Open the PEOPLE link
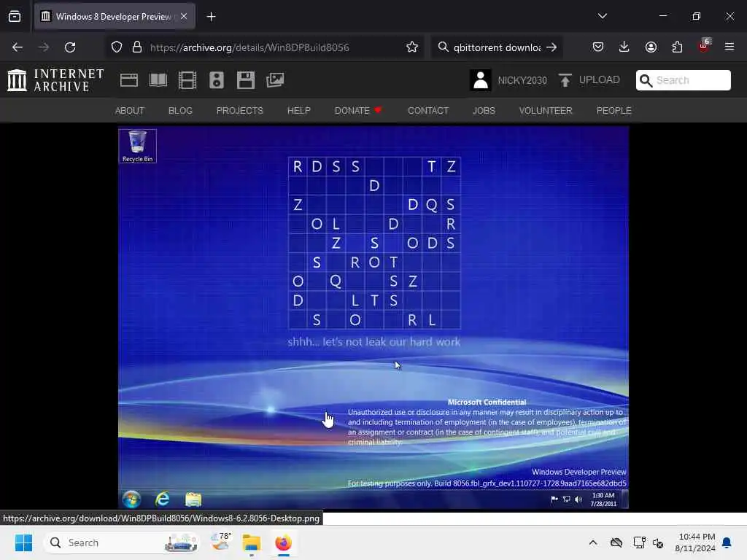 tap(614, 111)
